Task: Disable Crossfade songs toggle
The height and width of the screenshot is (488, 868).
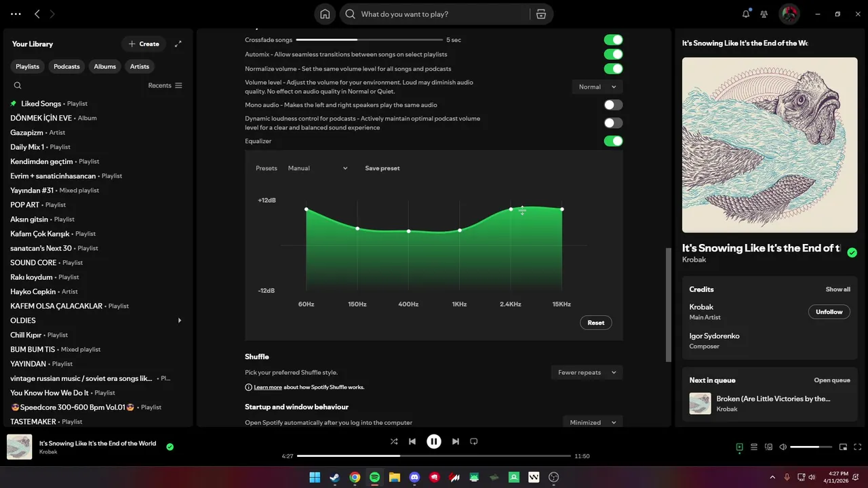Action: pos(613,40)
